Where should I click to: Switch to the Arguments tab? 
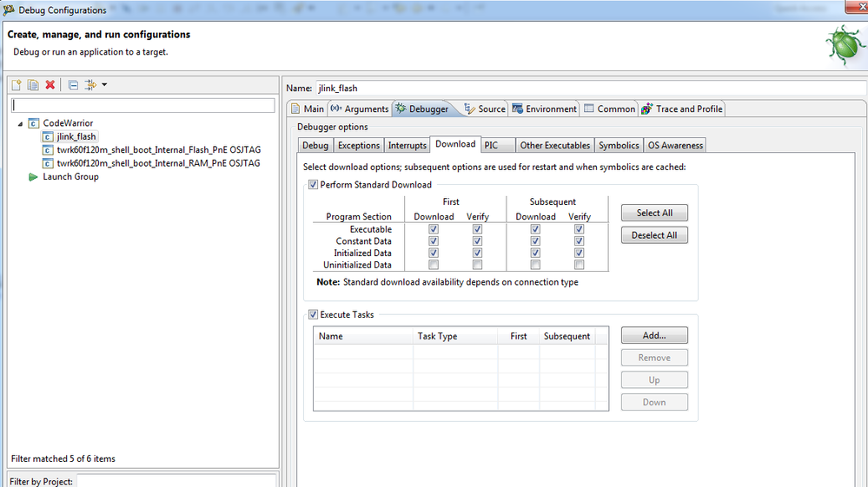click(360, 109)
